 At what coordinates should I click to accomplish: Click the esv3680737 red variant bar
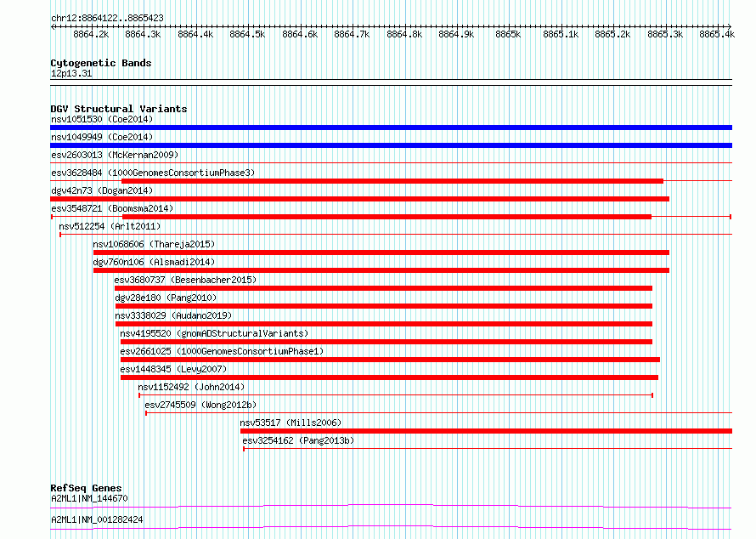383,288
